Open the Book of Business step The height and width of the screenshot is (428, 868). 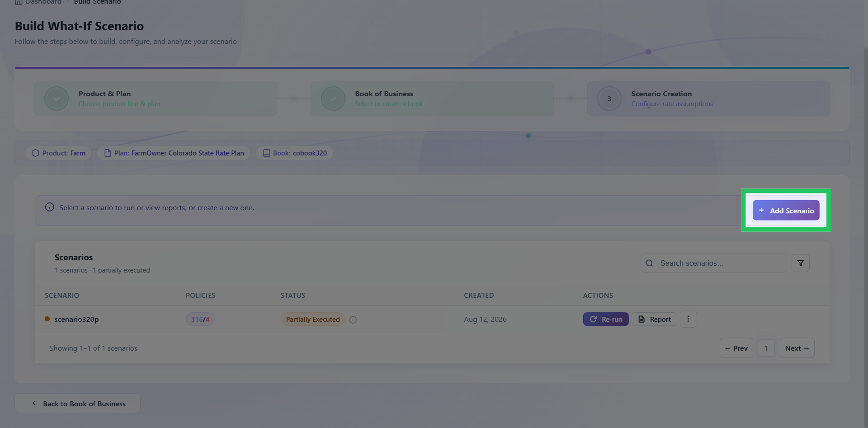click(432, 99)
